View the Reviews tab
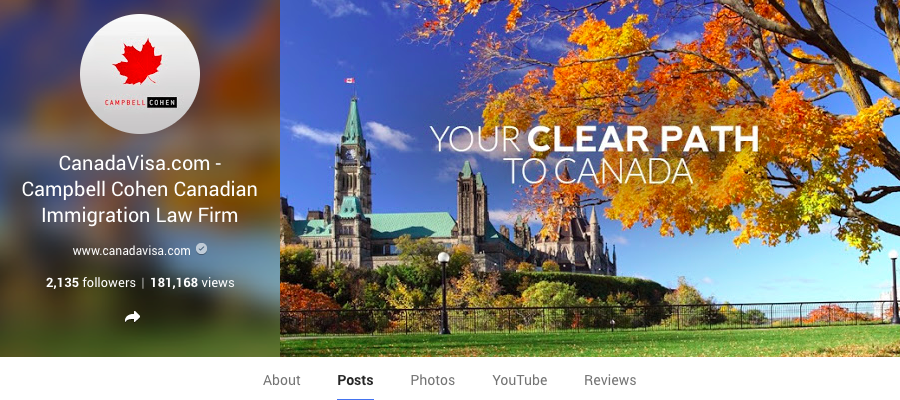The height and width of the screenshot is (400, 900). (x=610, y=380)
